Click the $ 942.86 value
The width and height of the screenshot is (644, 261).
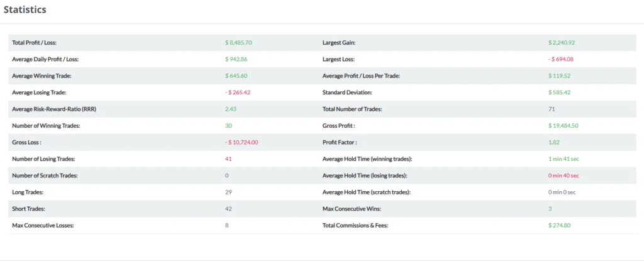point(236,59)
